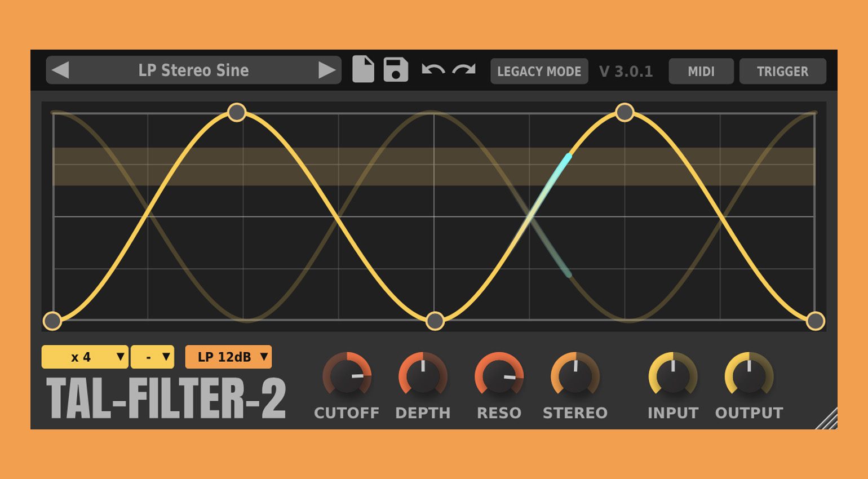Viewport: 868px width, 479px height.
Task: Save preset with floppy disk icon
Action: pyautogui.click(x=396, y=69)
